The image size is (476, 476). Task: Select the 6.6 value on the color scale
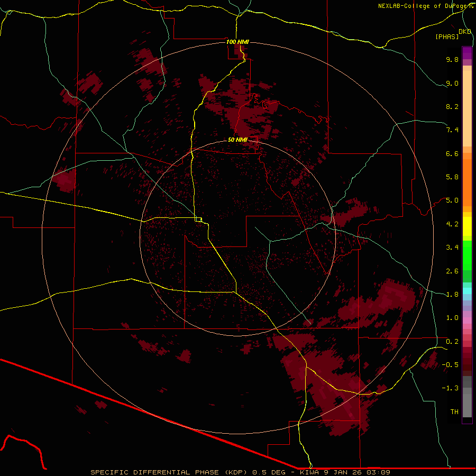click(x=452, y=153)
